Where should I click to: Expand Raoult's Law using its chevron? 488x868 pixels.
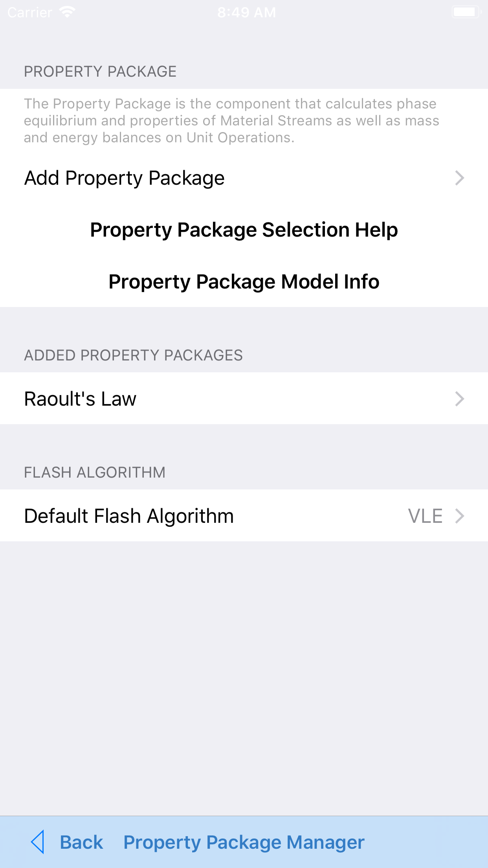pyautogui.click(x=459, y=399)
